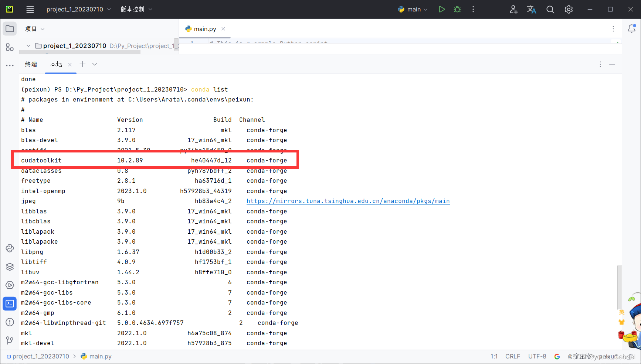Open terminal panel options menu
The width and height of the screenshot is (641, 364).
click(600, 64)
